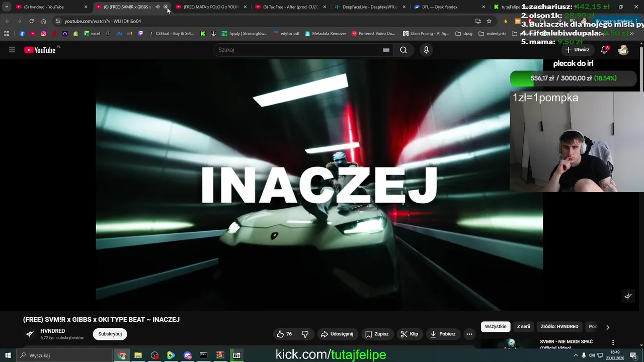The image size is (644, 362).
Task: Click the Klip clip button
Action: (x=409, y=334)
